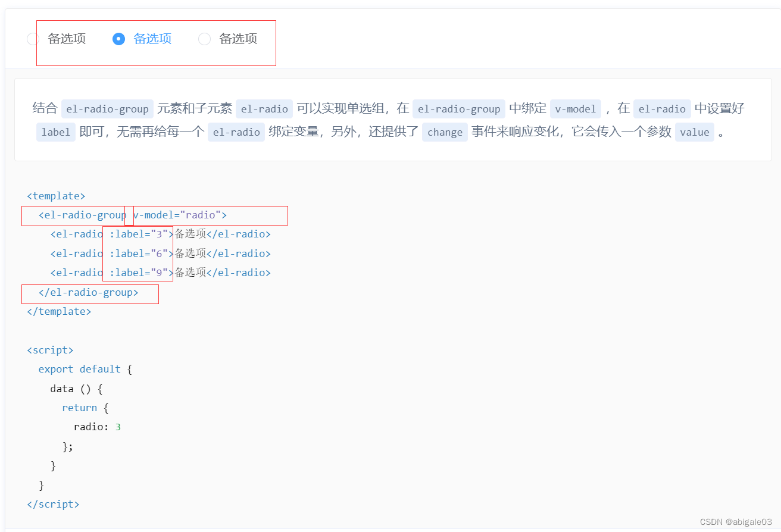Image resolution: width=781 pixels, height=532 pixels.
Task: Click the el-radio line with :label="3"
Action: coord(161,234)
